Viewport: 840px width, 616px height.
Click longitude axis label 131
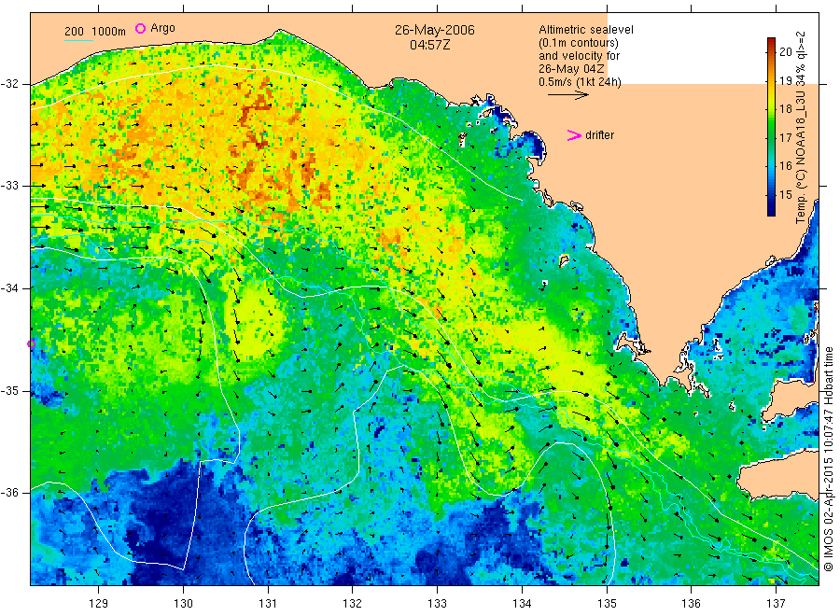click(x=268, y=604)
